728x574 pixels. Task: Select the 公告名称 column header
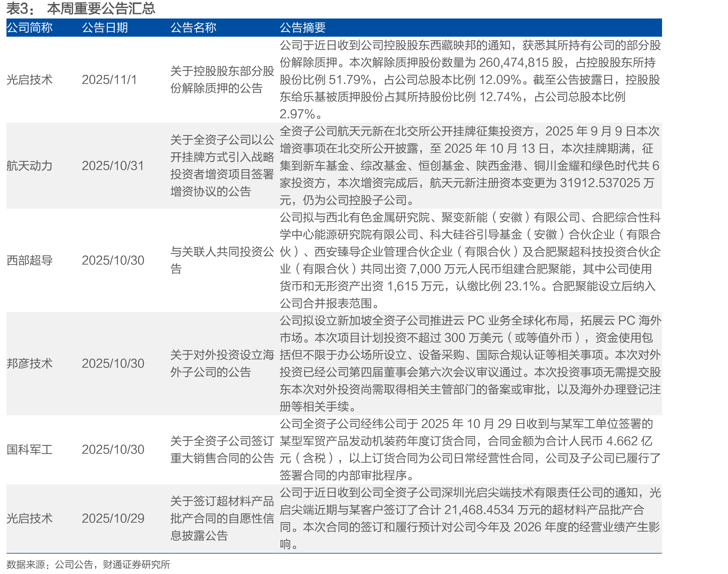[x=193, y=27]
